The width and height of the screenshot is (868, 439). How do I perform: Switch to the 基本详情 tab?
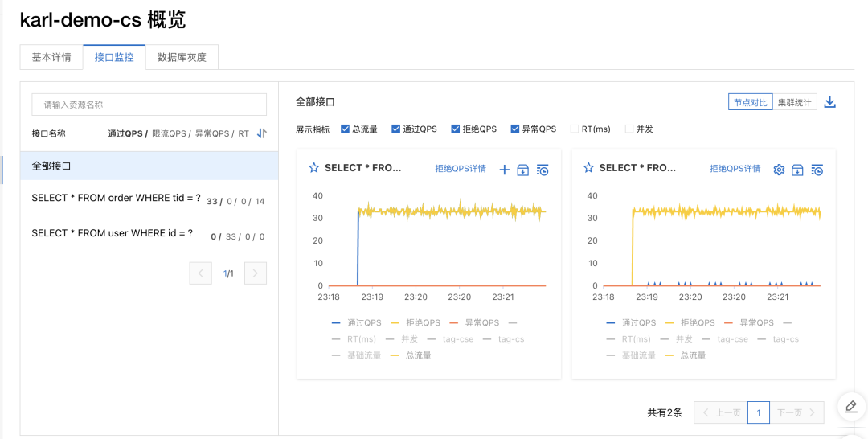click(51, 58)
